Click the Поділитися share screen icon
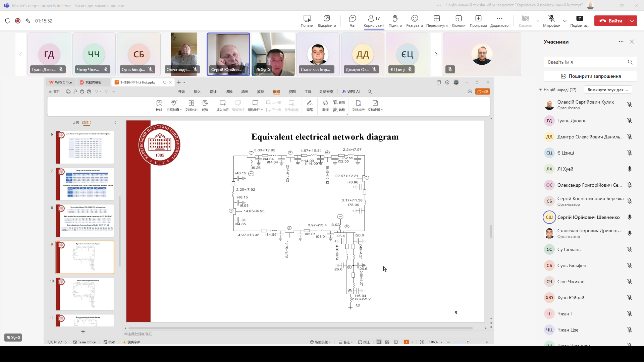The width and height of the screenshot is (644, 362). click(x=580, y=20)
